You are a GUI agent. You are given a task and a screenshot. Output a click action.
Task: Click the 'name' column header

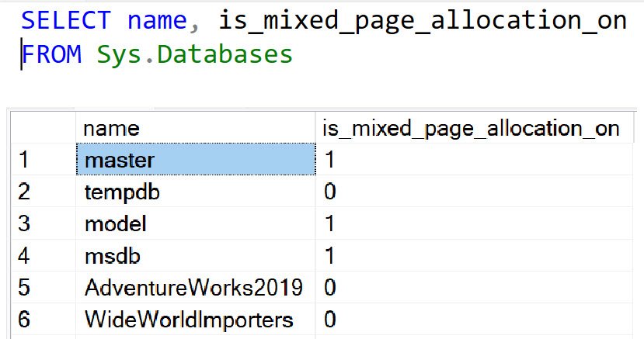click(196, 127)
